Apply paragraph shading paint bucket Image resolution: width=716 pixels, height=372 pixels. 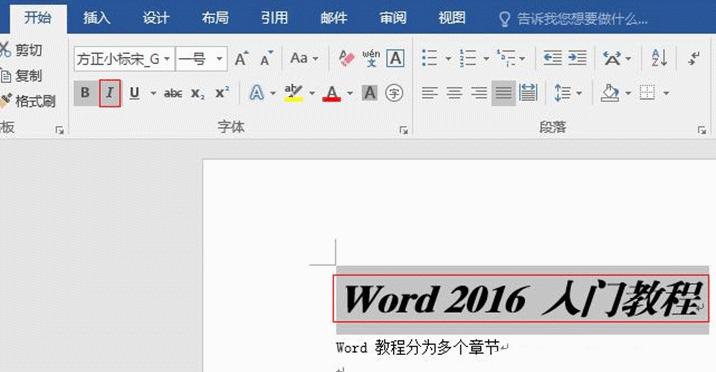point(610,93)
